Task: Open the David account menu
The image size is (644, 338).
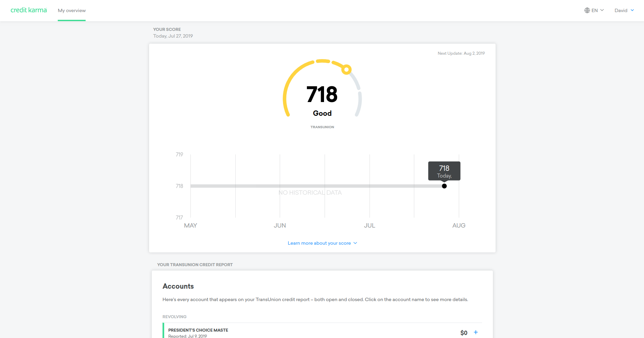Action: [624, 10]
